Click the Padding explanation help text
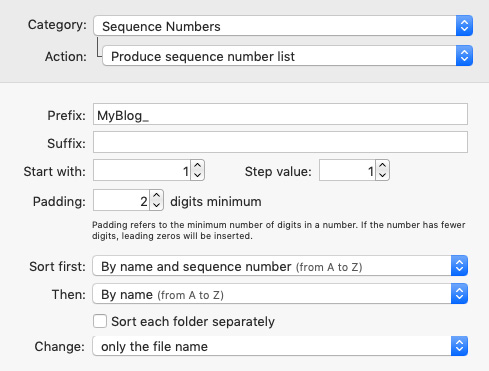The width and height of the screenshot is (489, 371). pyautogui.click(x=279, y=230)
